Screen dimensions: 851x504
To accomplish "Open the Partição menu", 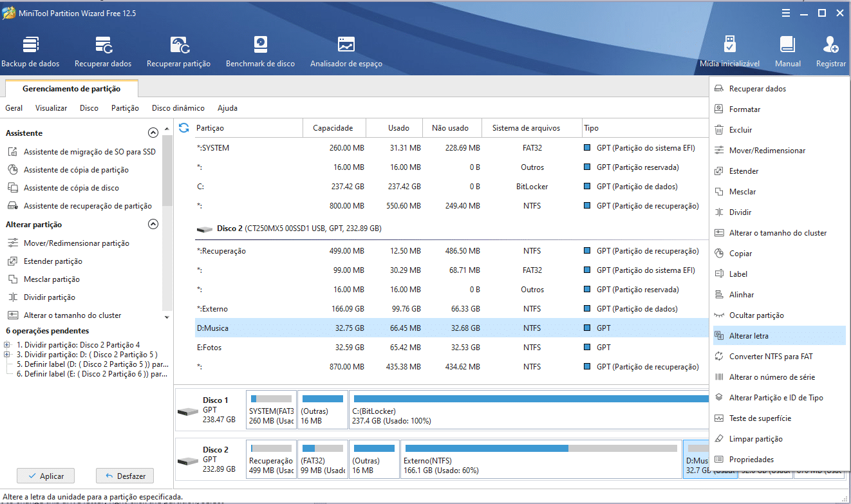I will pyautogui.click(x=125, y=108).
